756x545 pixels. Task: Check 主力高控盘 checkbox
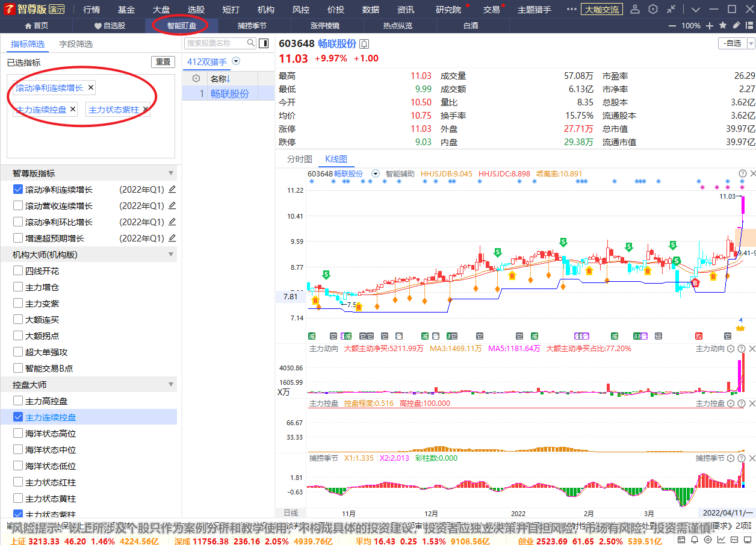(18, 401)
